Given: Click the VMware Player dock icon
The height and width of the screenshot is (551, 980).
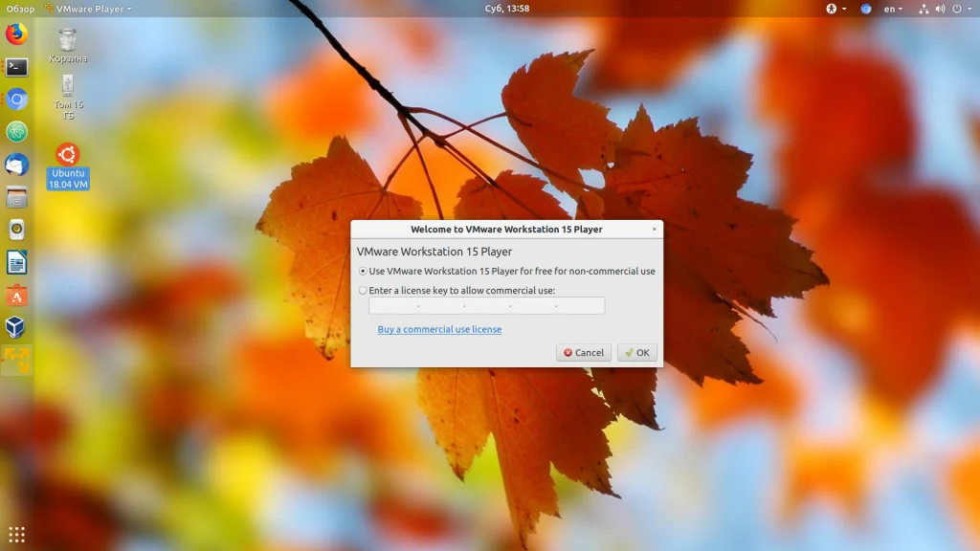Looking at the screenshot, I should (x=17, y=361).
